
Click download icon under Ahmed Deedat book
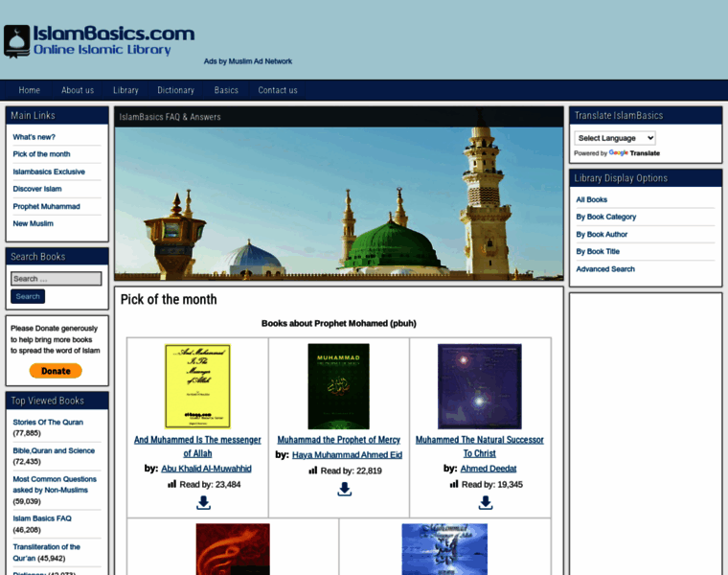coord(486,502)
